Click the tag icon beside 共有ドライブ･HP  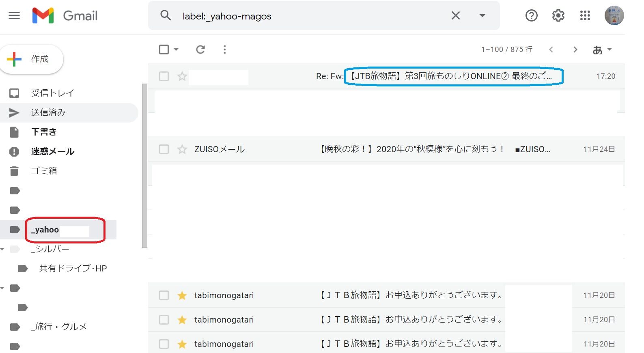[x=23, y=269]
